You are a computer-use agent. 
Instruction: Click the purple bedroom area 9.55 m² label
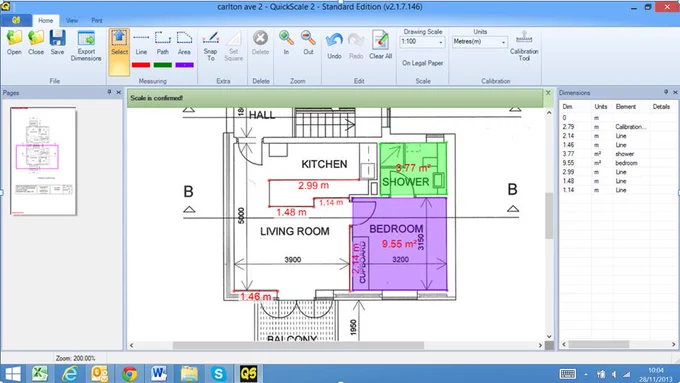399,244
